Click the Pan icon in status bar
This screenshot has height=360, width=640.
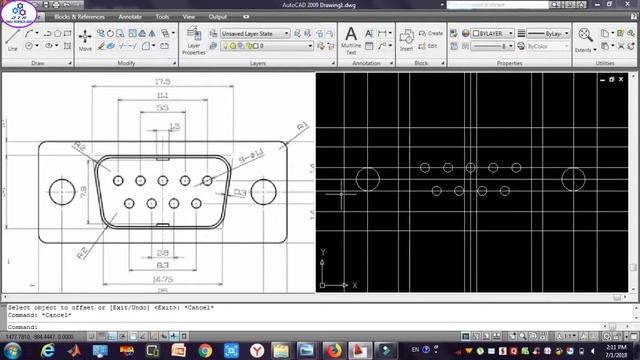513,336
